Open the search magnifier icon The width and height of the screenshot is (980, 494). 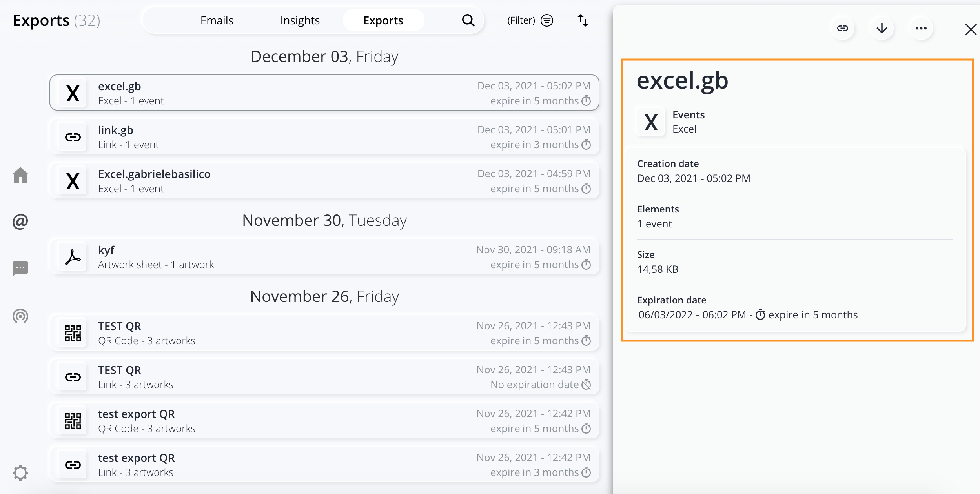click(x=468, y=20)
